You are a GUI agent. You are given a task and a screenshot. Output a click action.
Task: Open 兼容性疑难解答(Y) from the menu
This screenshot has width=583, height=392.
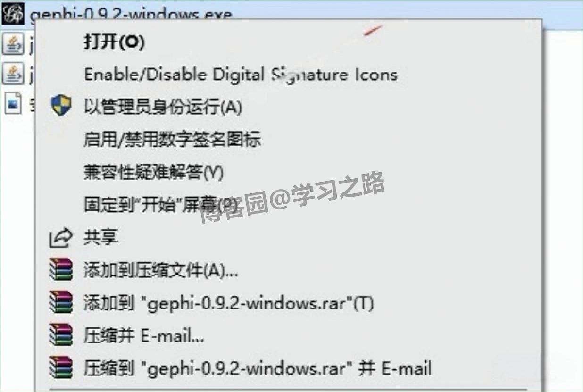click(153, 172)
